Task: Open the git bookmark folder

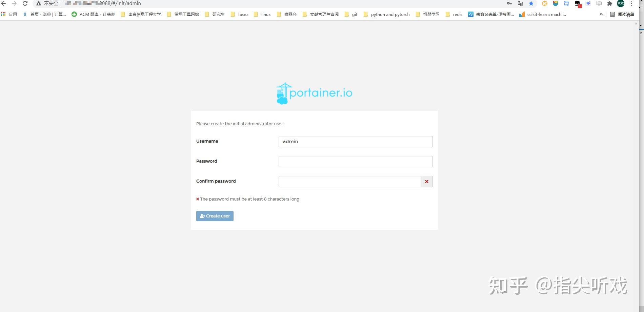Action: [x=351, y=14]
